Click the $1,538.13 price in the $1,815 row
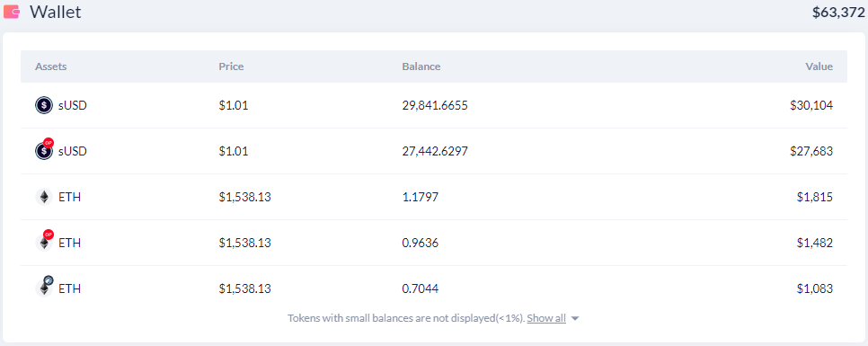The height and width of the screenshot is (346, 868). click(x=244, y=197)
